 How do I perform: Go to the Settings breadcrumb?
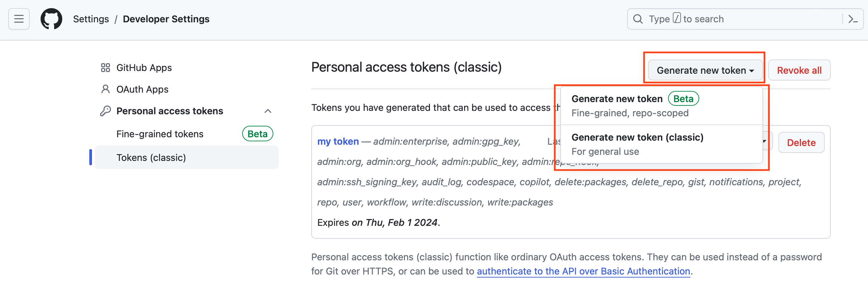point(91,19)
